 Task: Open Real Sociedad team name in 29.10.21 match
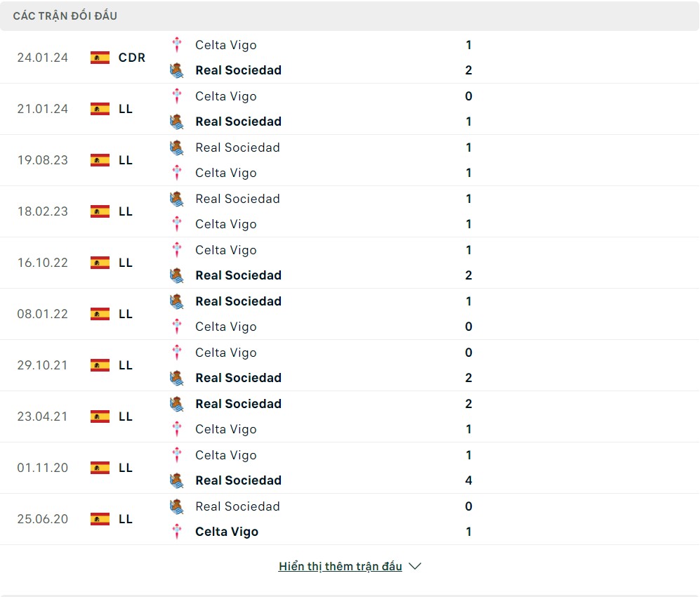pyautogui.click(x=238, y=378)
